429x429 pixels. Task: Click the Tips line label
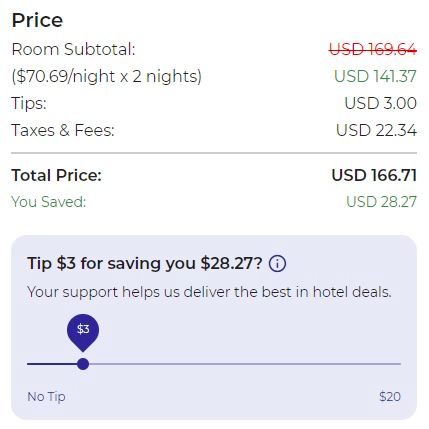click(x=29, y=103)
